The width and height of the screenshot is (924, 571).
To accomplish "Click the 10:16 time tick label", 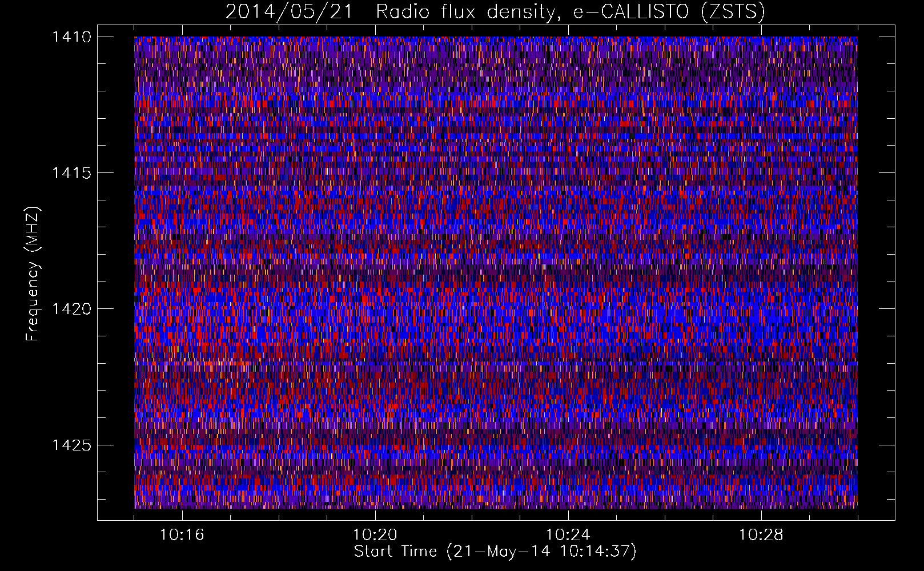I will coord(182,535).
